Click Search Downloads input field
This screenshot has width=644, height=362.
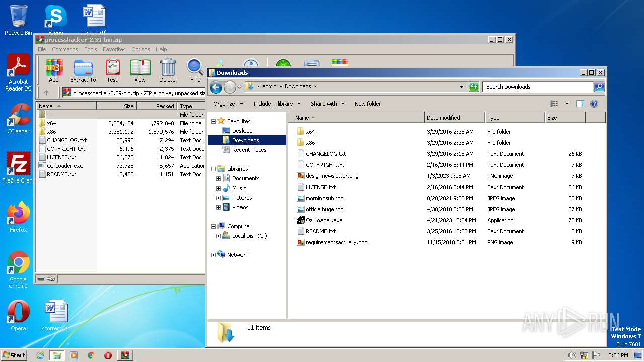(537, 87)
